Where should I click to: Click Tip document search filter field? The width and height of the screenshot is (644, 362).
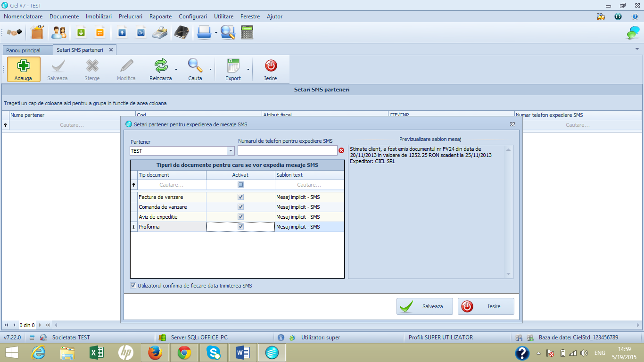tap(172, 185)
